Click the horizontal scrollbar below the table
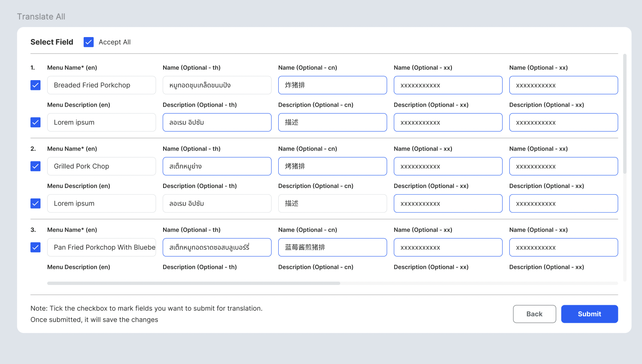The height and width of the screenshot is (364, 642). tap(193, 283)
